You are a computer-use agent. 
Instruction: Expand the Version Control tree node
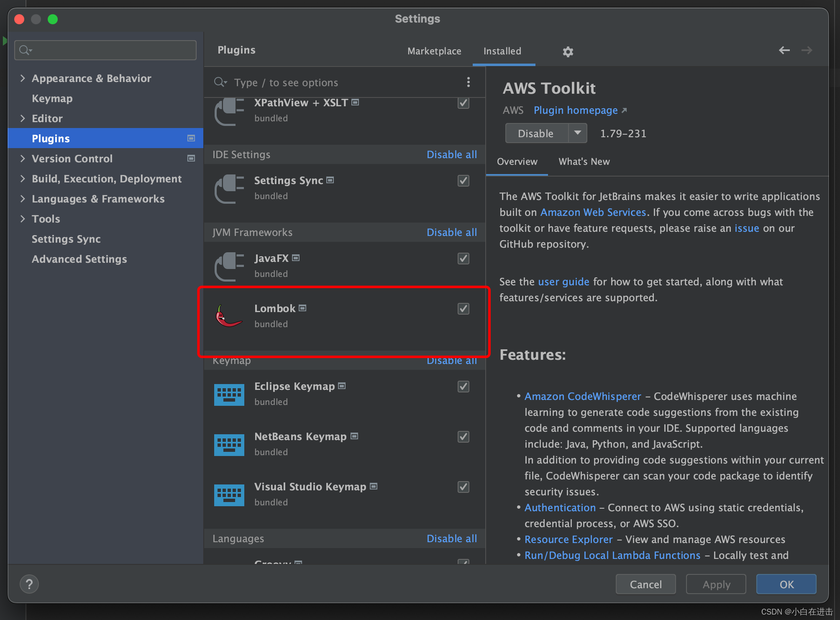point(23,159)
